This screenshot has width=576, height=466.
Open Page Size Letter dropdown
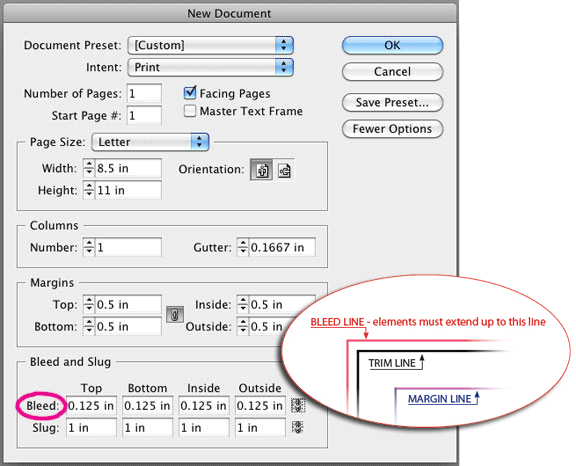click(x=150, y=142)
